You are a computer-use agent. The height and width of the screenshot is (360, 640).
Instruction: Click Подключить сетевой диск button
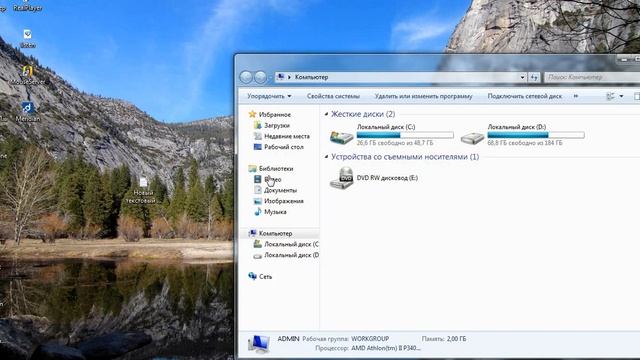click(x=524, y=96)
